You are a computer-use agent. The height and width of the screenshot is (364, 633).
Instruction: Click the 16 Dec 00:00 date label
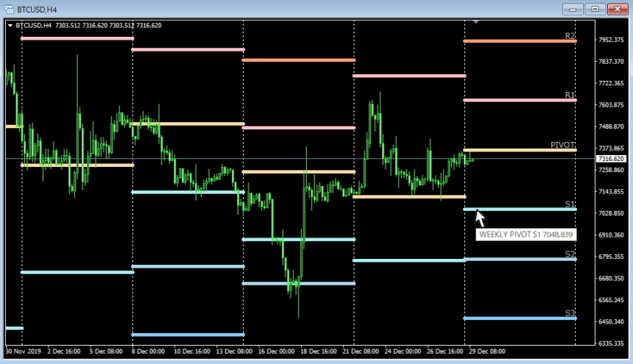(x=276, y=351)
